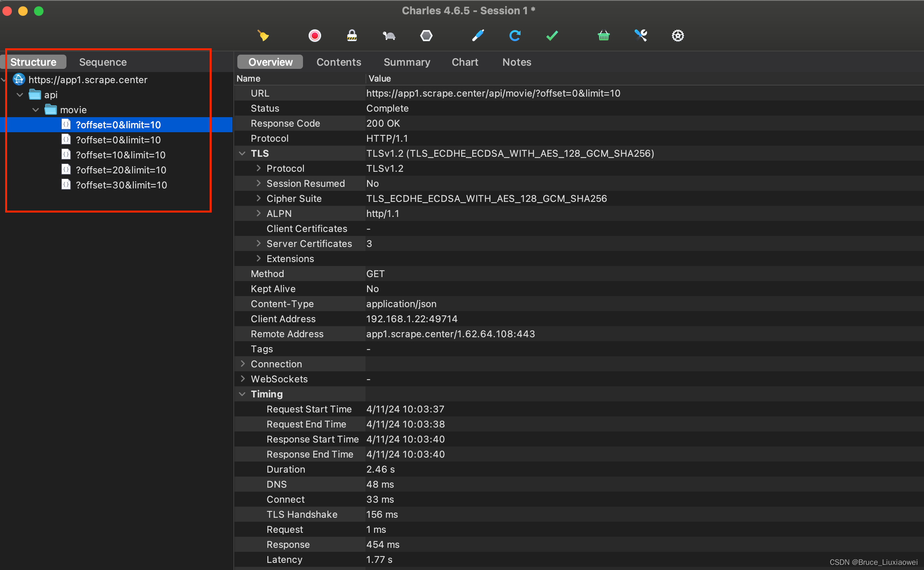Toggle SSL proxying lock icon
Screen dimensions: 924x570
tap(352, 36)
